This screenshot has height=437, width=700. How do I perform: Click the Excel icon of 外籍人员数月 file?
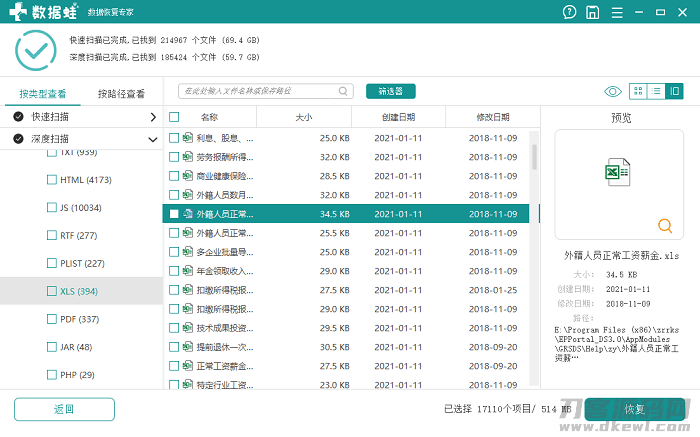click(188, 195)
